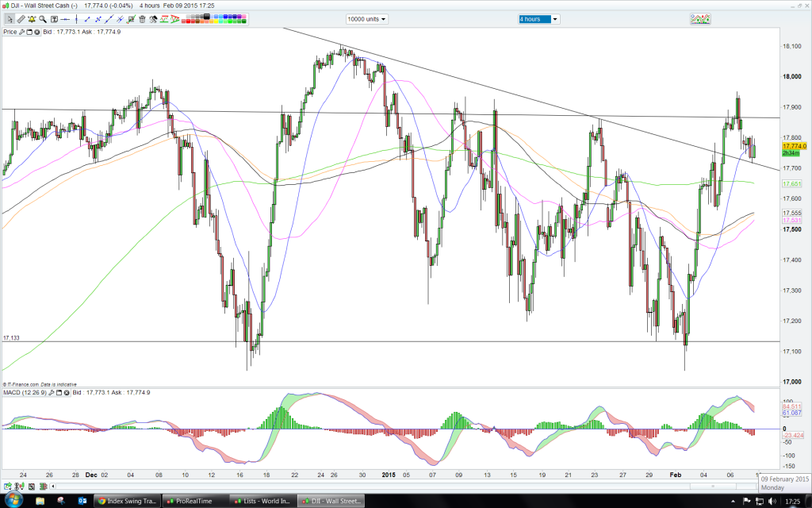Viewport: 812px width, 508px height.
Task: Click the export chart icon bottom left
Action: (8, 487)
